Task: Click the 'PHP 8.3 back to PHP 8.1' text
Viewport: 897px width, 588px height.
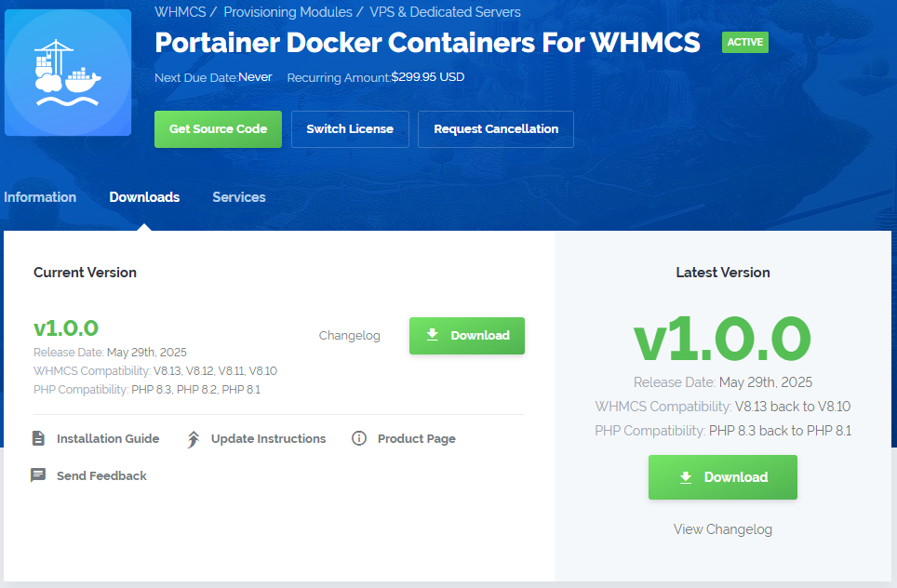Action: coord(780,431)
